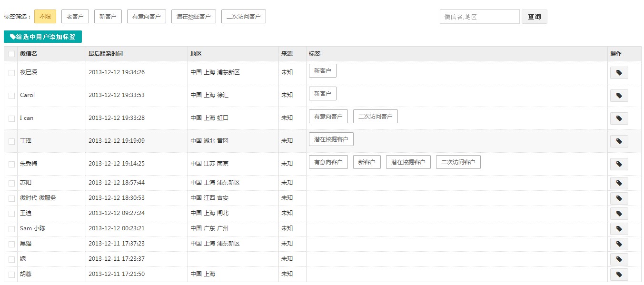Screen dimensions: 644x285
Task: Filter the list by 有意向客户
Action: tap(147, 17)
